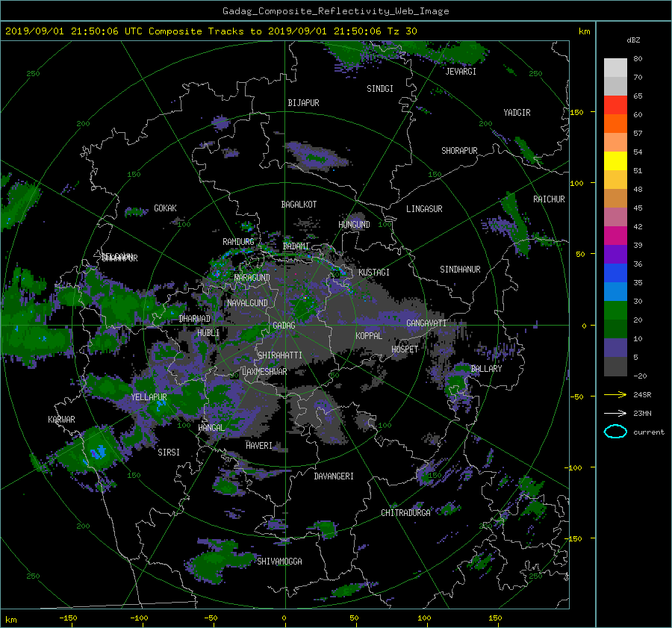Select the HAVERI label
Image resolution: width=672 pixels, height=628 pixels.
259,446
